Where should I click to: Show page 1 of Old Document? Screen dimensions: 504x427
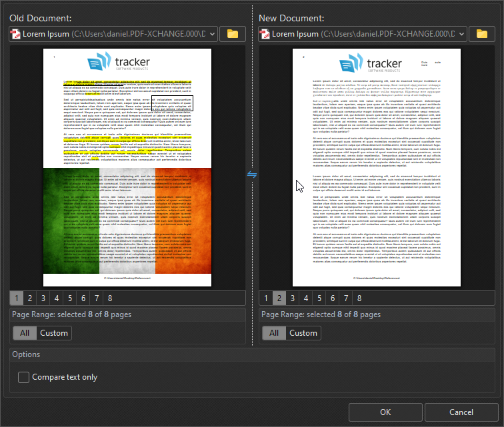tap(17, 298)
